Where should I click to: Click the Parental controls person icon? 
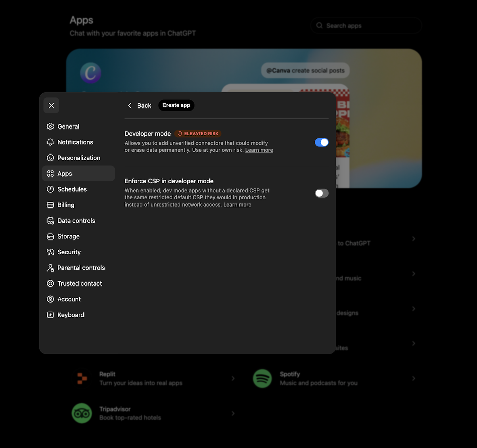(x=50, y=268)
